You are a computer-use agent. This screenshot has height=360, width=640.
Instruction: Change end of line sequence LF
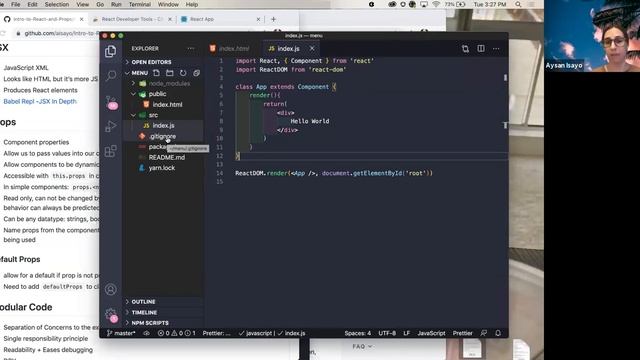coord(407,333)
